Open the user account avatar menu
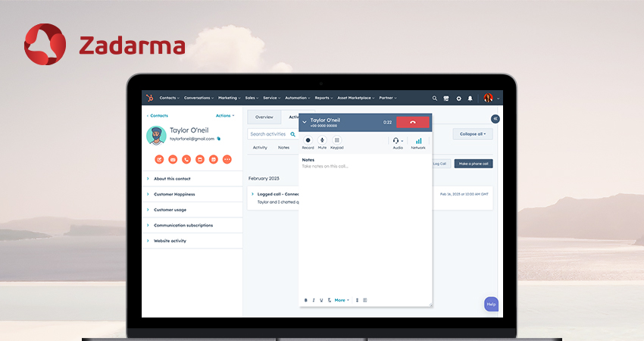The image size is (644, 341). [491, 98]
